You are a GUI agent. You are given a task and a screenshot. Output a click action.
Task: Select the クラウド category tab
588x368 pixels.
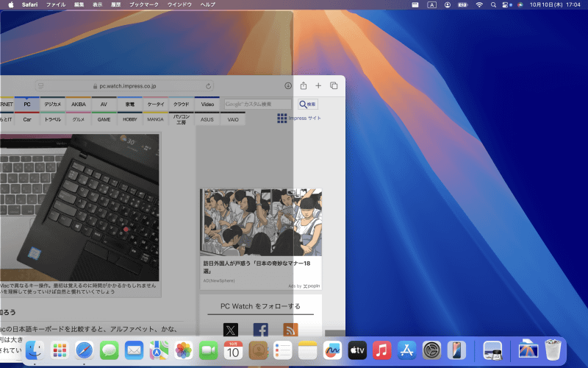tap(181, 104)
